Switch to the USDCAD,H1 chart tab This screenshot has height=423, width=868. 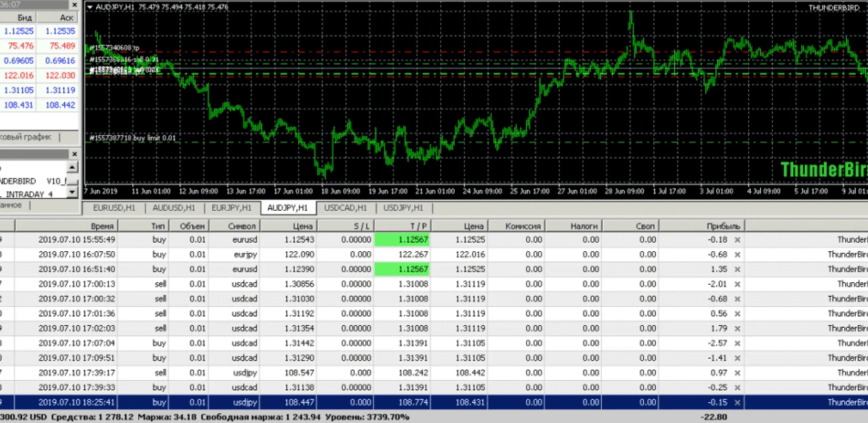point(345,207)
